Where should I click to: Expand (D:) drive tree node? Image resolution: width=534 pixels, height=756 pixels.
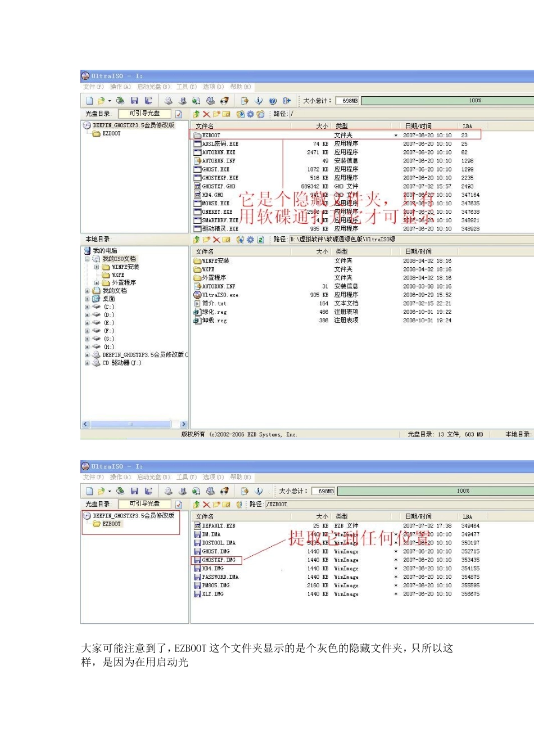click(87, 315)
